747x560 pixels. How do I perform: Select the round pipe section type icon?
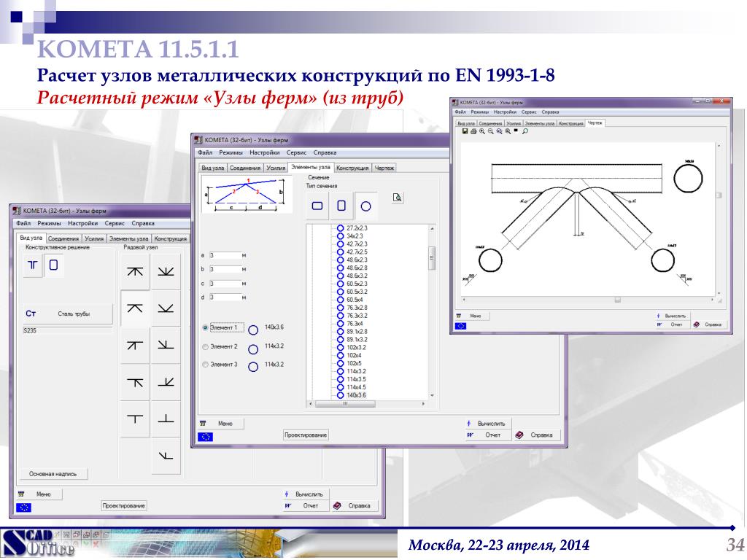[x=366, y=206]
